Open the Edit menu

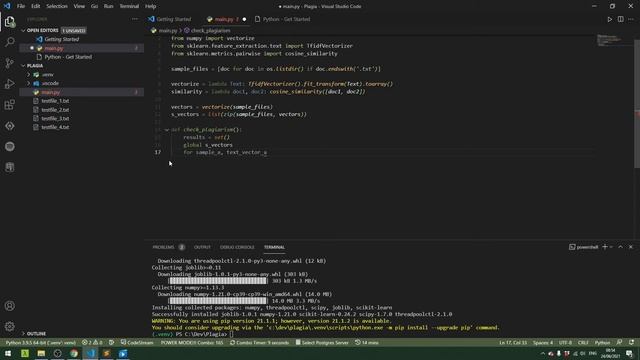(36, 6)
